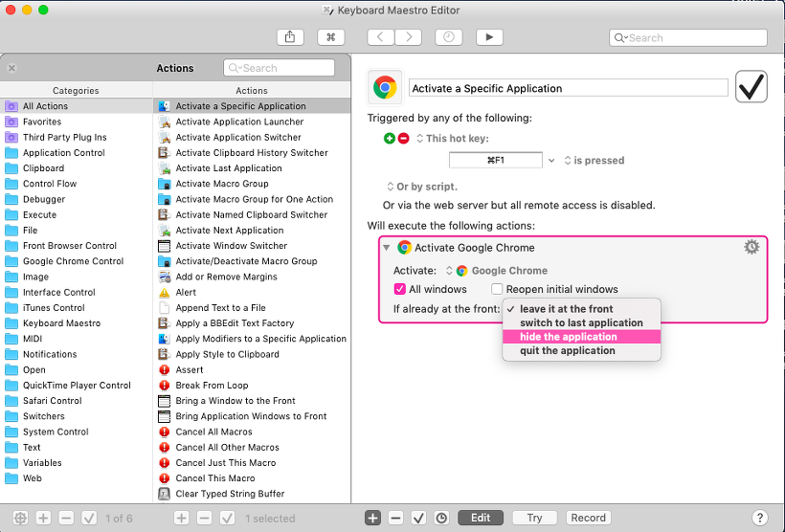Toggle selected macro enable checkmark button
The image size is (785, 532).
(227, 518)
